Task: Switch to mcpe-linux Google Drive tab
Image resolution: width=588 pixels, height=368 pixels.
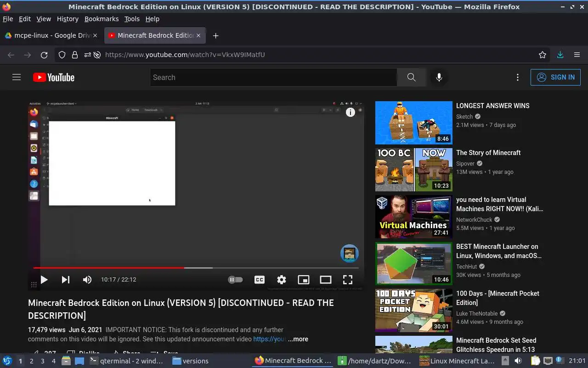Action: [x=48, y=35]
